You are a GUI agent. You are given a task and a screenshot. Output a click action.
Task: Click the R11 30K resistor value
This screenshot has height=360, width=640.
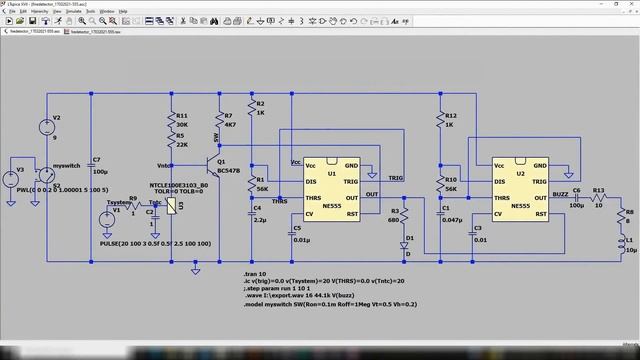click(x=182, y=125)
